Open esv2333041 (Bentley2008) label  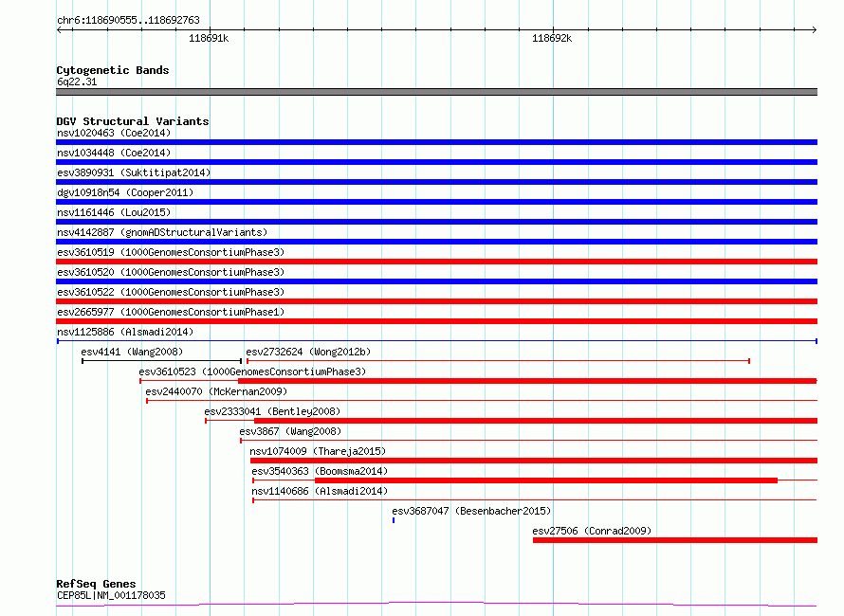(272, 411)
